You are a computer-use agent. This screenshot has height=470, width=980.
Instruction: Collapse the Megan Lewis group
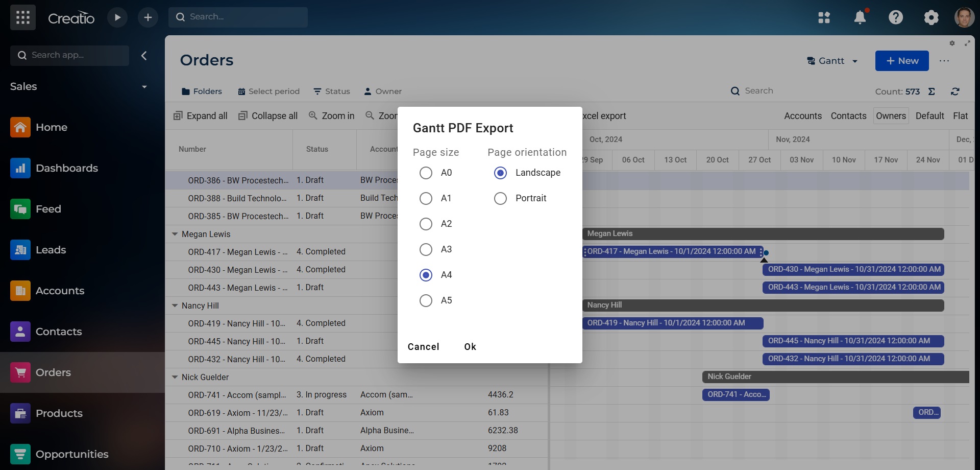click(175, 234)
